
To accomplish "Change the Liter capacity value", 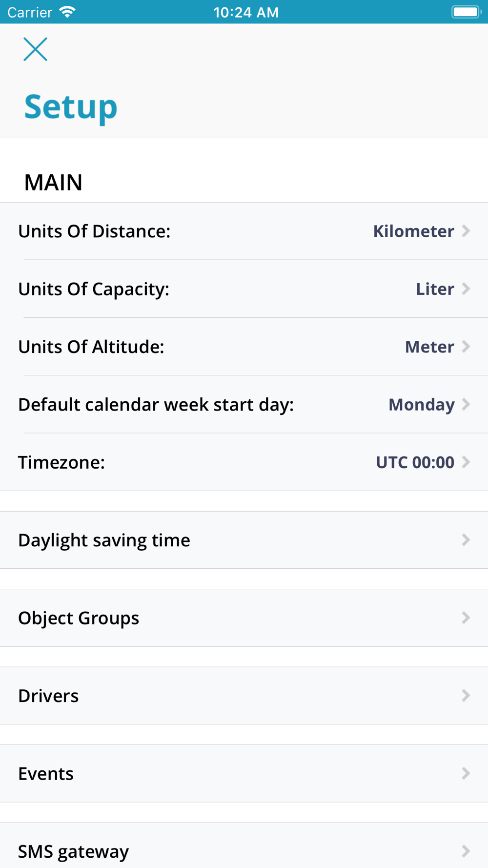I will [435, 289].
